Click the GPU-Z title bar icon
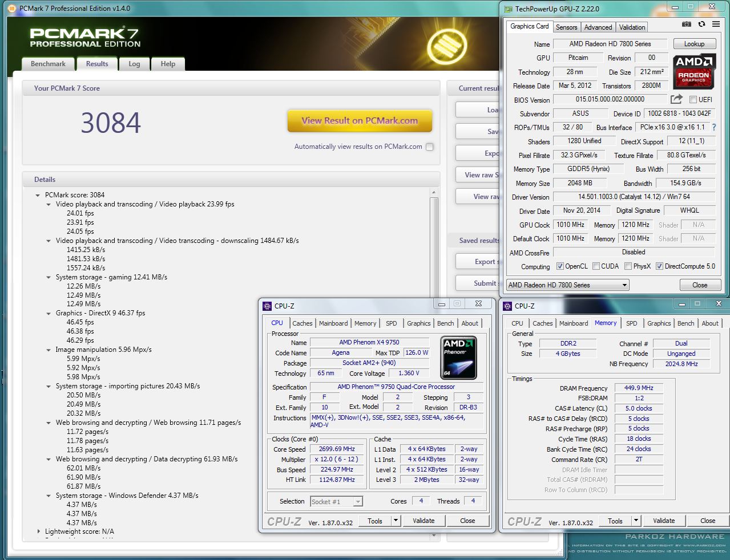Viewport: 730px width, 560px height. (508, 9)
